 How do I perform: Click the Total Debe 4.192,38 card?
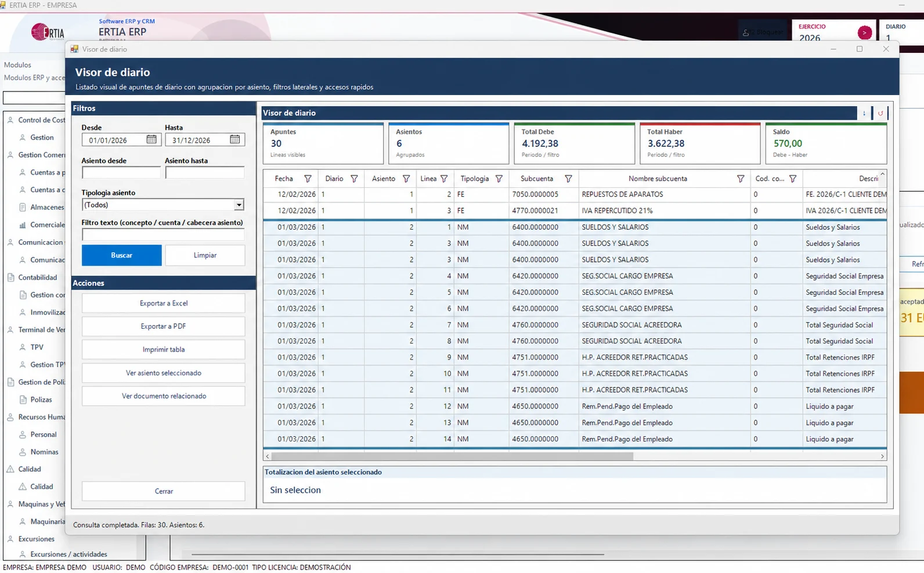point(575,143)
